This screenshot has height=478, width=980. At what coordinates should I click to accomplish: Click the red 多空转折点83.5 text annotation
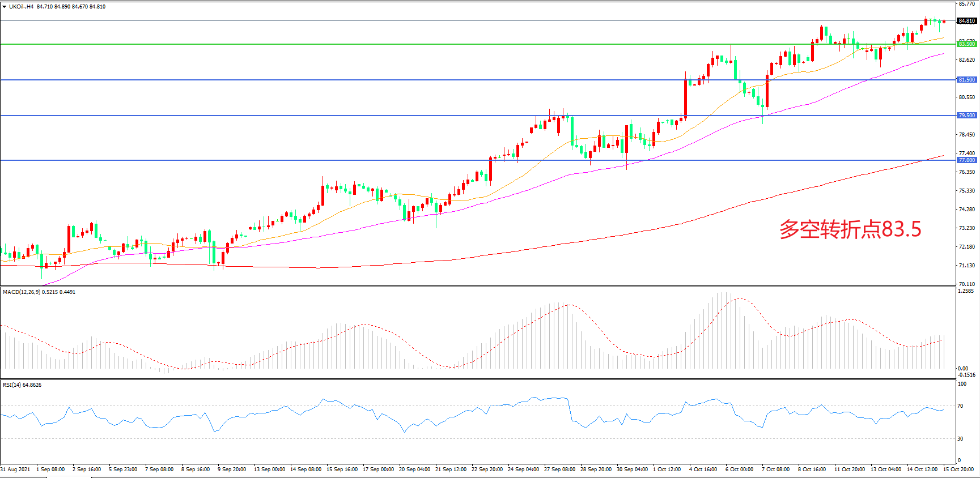click(850, 229)
